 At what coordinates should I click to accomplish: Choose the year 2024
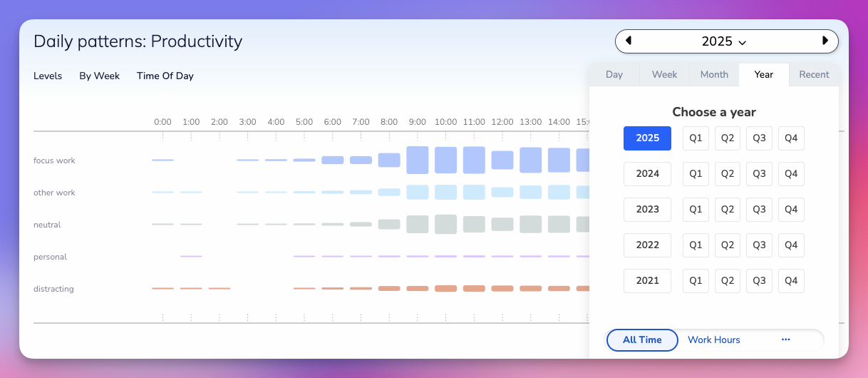[x=647, y=174]
